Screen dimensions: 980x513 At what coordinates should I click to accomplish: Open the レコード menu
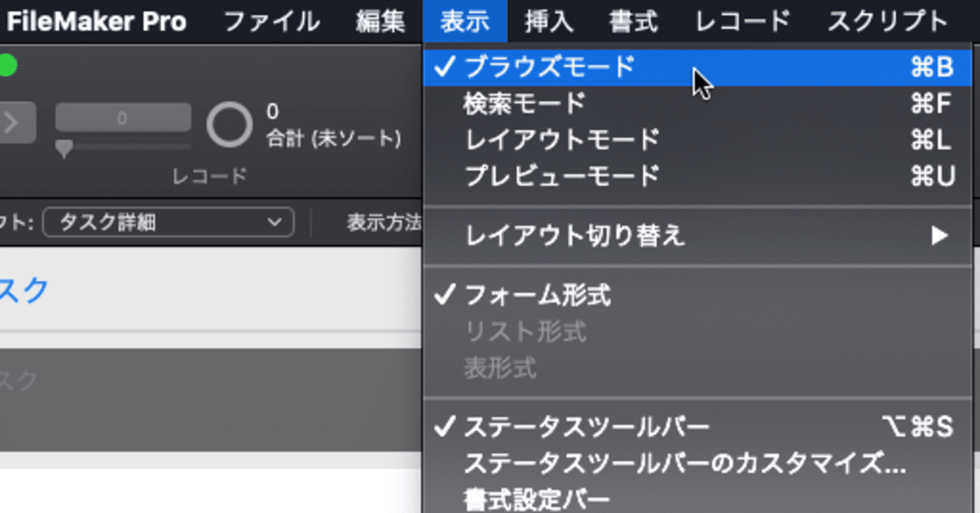point(743,21)
